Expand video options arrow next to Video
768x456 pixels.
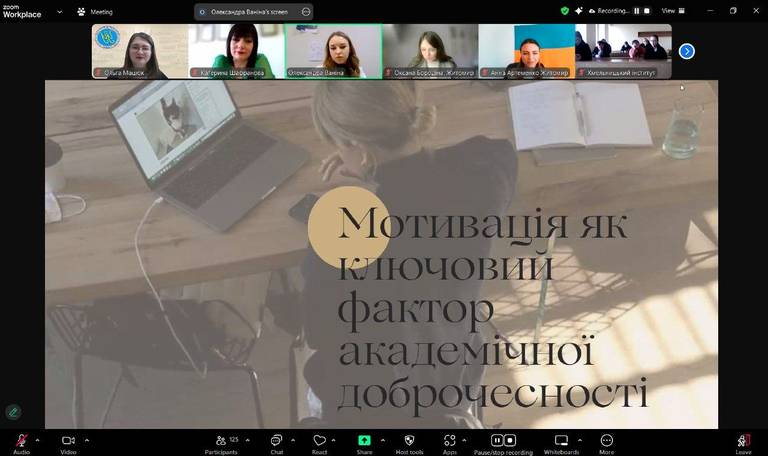(x=87, y=440)
